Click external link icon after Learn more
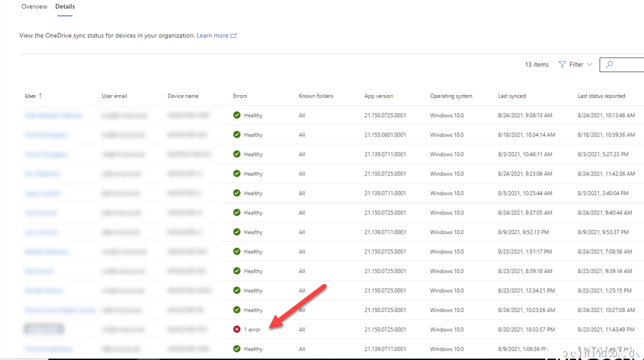Image resolution: width=644 pixels, height=360 pixels. 234,36
